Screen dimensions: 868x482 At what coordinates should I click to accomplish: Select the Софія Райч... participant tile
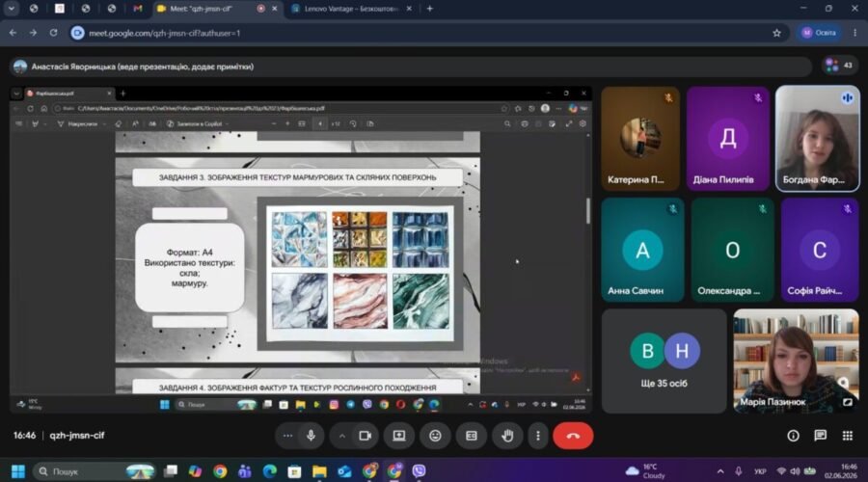coord(820,250)
